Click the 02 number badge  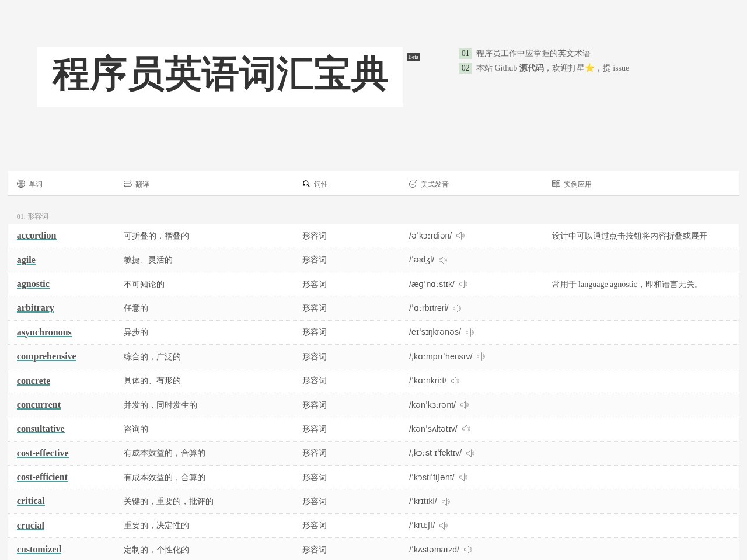[465, 68]
